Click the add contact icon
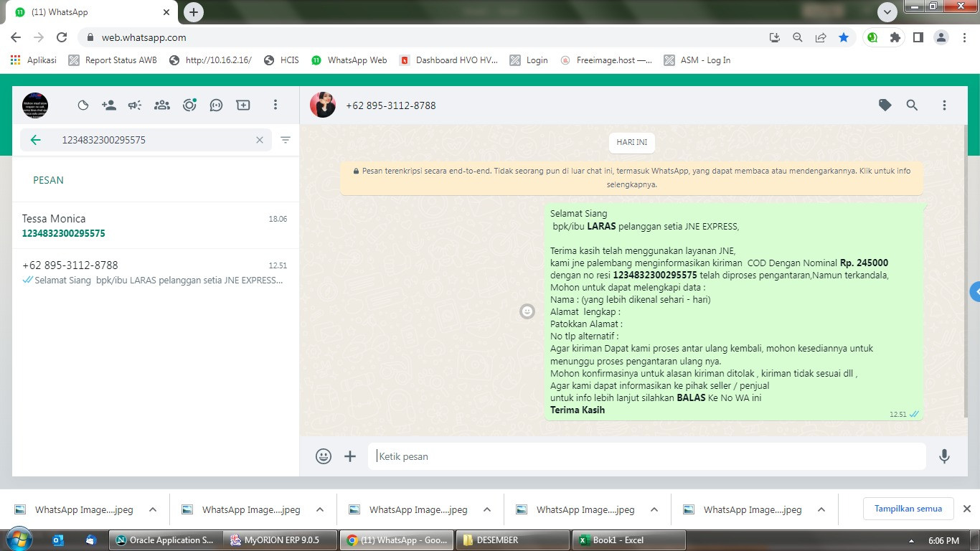Image resolution: width=980 pixels, height=551 pixels. pyautogui.click(x=109, y=105)
